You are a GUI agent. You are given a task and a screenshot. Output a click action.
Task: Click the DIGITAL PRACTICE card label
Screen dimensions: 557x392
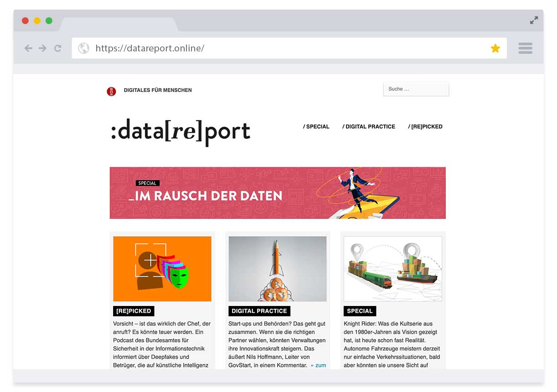(x=259, y=311)
